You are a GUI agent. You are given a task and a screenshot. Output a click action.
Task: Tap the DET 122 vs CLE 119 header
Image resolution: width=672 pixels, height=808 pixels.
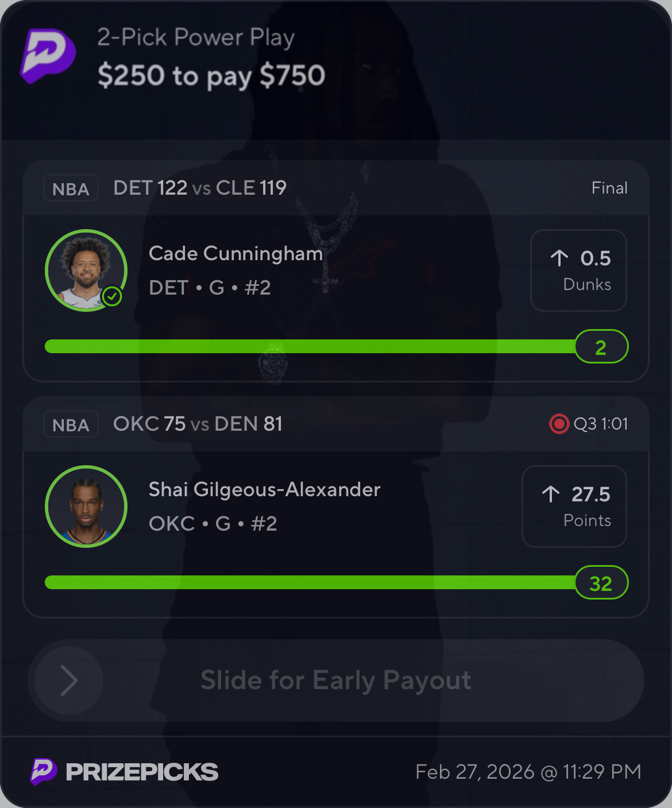[x=200, y=188]
